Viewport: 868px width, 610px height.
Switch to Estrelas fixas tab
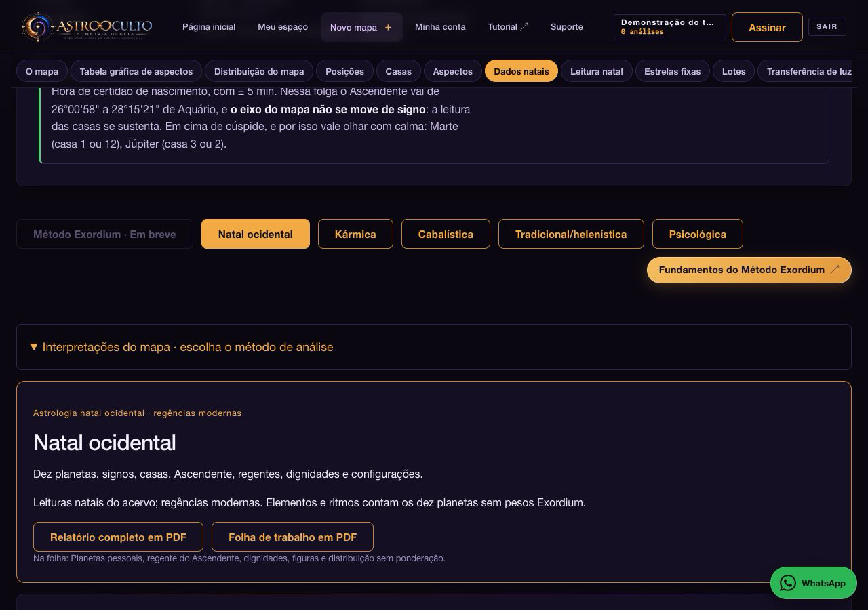click(x=673, y=71)
